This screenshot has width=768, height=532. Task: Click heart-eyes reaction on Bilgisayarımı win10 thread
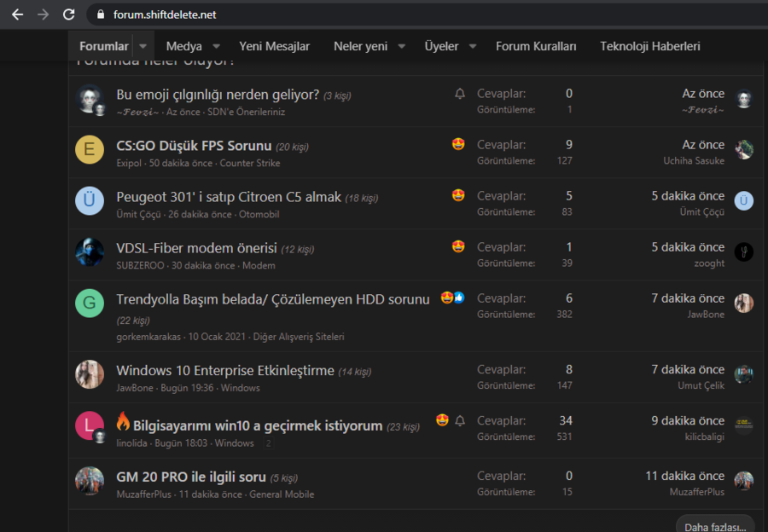(x=442, y=420)
